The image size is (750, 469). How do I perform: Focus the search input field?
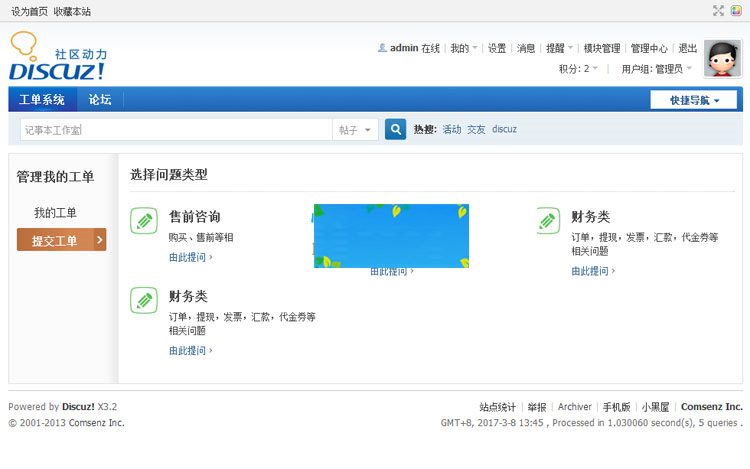[x=175, y=130]
